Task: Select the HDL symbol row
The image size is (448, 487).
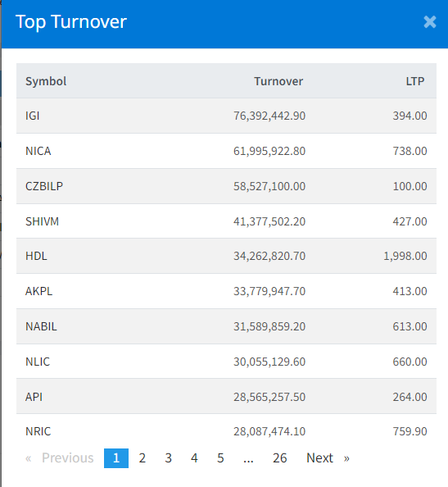Action: click(226, 256)
